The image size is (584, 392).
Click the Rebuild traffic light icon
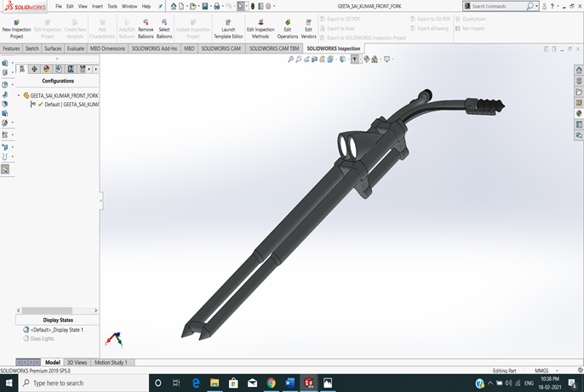coord(253,6)
